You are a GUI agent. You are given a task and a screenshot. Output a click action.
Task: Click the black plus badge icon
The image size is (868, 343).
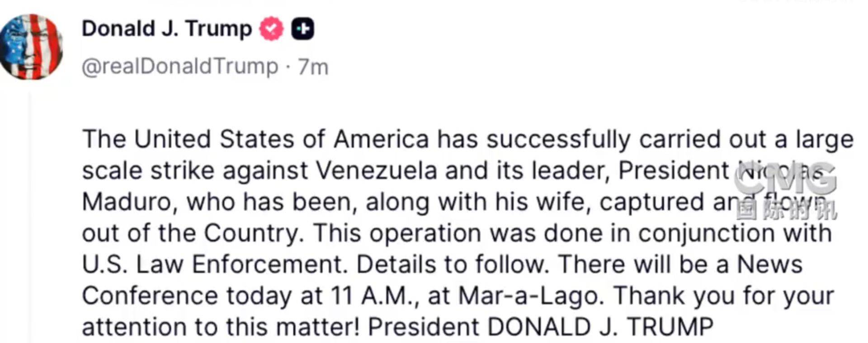pos(302,29)
